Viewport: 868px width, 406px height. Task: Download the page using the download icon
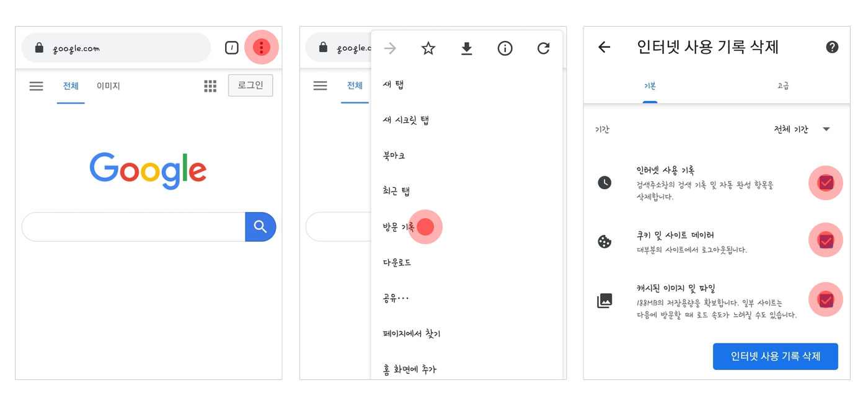[467, 48]
